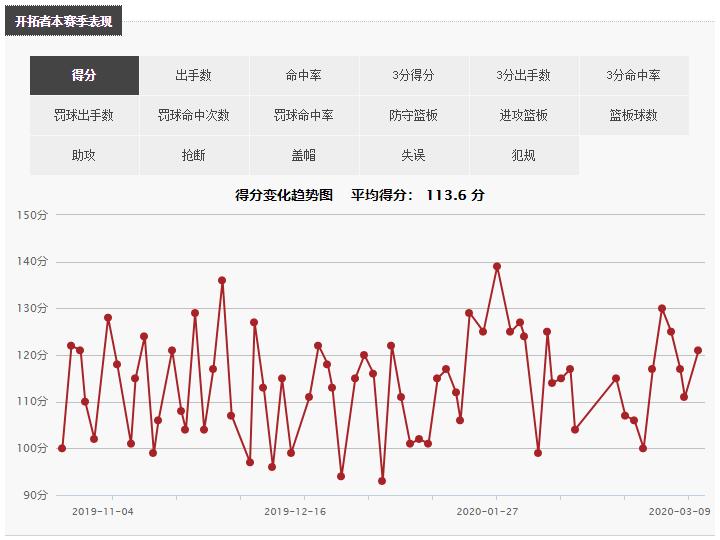The width and height of the screenshot is (720, 540).
Task: Click the 平均得分 113.6 分 label
Action: coord(417,195)
